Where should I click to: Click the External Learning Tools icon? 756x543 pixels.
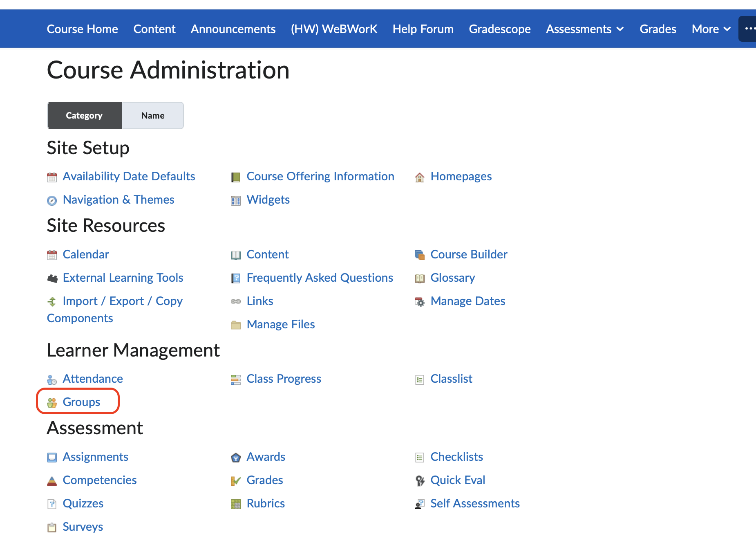tap(52, 278)
